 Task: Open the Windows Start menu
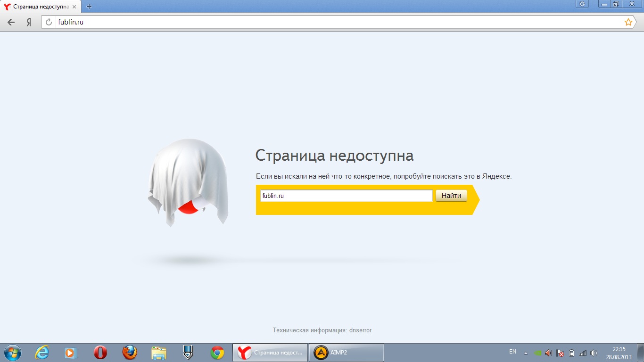pos(12,353)
